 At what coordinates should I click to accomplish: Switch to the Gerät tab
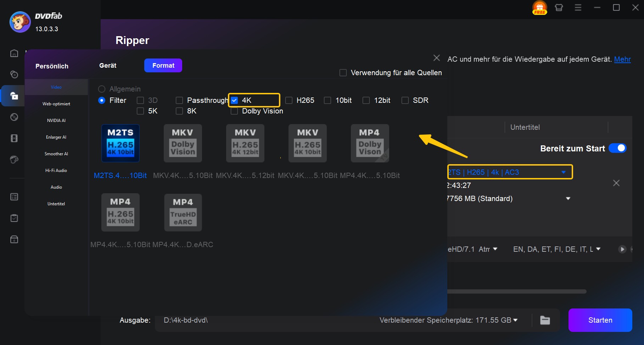tap(108, 66)
